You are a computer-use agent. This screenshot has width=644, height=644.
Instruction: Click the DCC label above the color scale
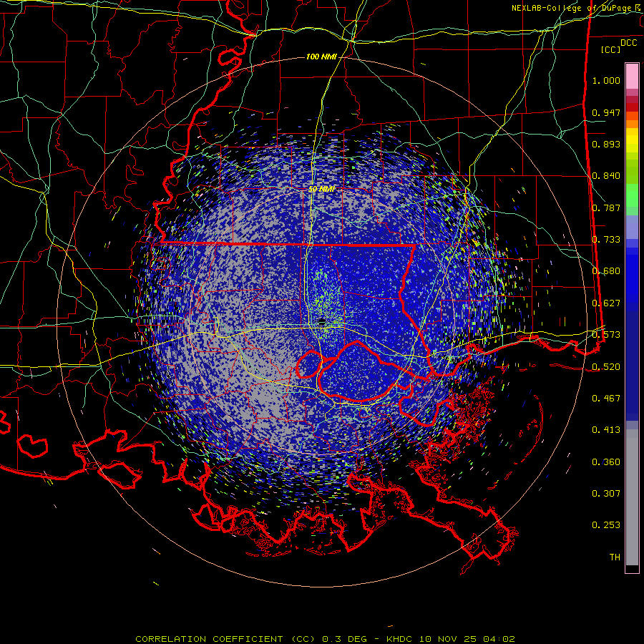[628, 43]
